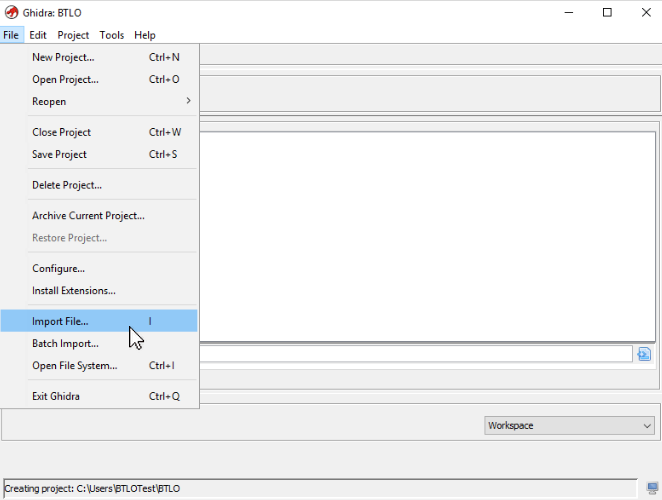The image size is (662, 500).
Task: Select Save Project menu entry
Action: [99, 154]
